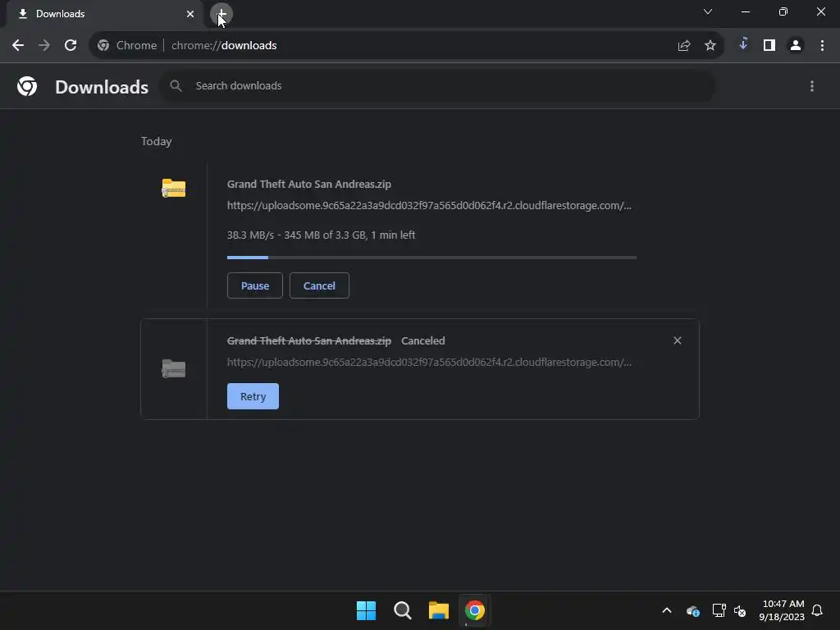Click the OneDrive cloud tray icon
Image resolution: width=840 pixels, height=630 pixels.
692,610
